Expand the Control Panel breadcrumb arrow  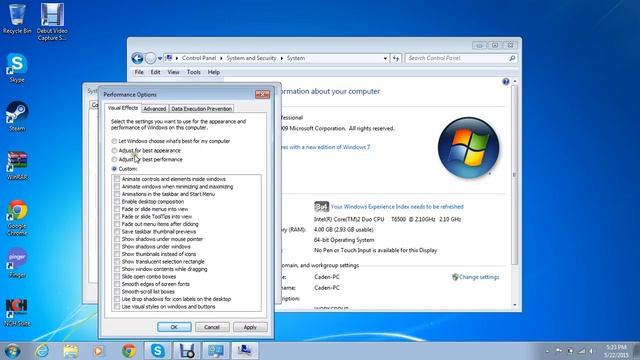(x=221, y=58)
